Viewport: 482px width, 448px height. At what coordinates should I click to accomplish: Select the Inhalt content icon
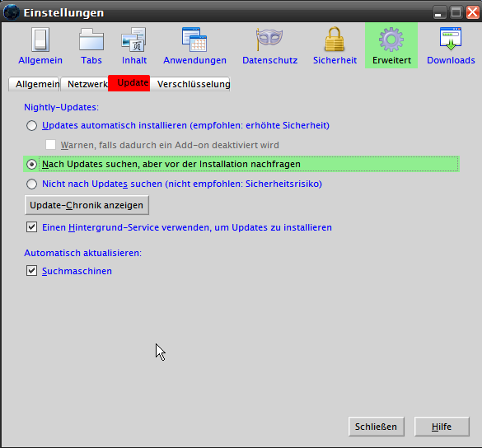[x=134, y=40]
